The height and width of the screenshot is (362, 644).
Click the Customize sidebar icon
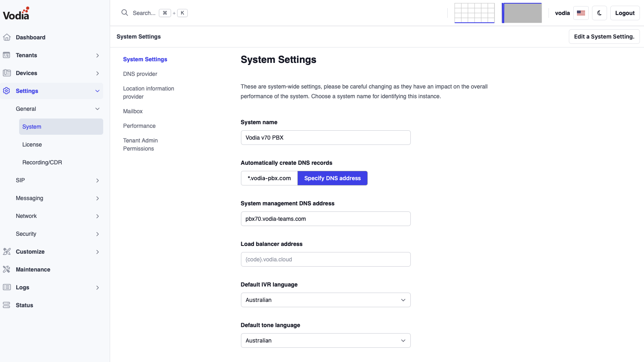tap(7, 252)
